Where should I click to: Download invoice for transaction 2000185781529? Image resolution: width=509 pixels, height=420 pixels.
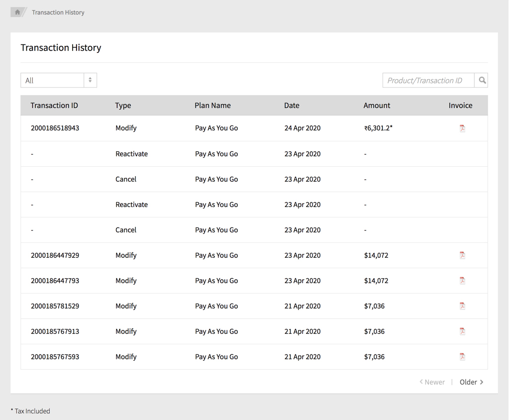pos(462,306)
